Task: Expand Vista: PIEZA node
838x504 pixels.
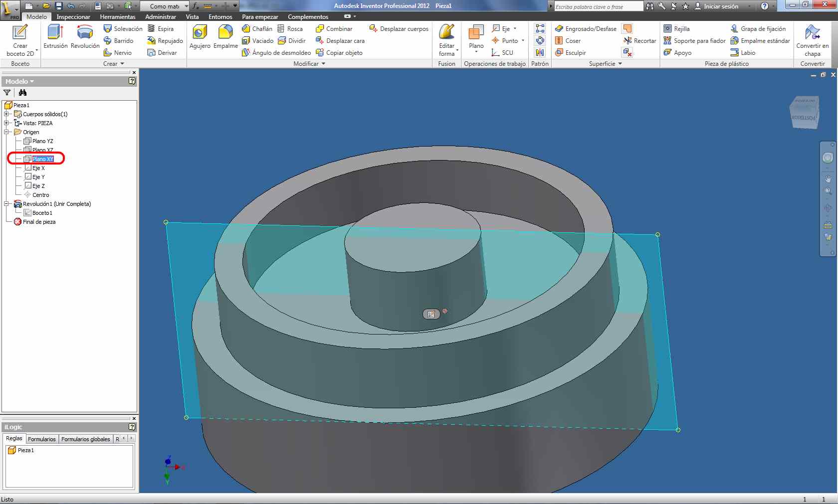Action: tap(6, 123)
